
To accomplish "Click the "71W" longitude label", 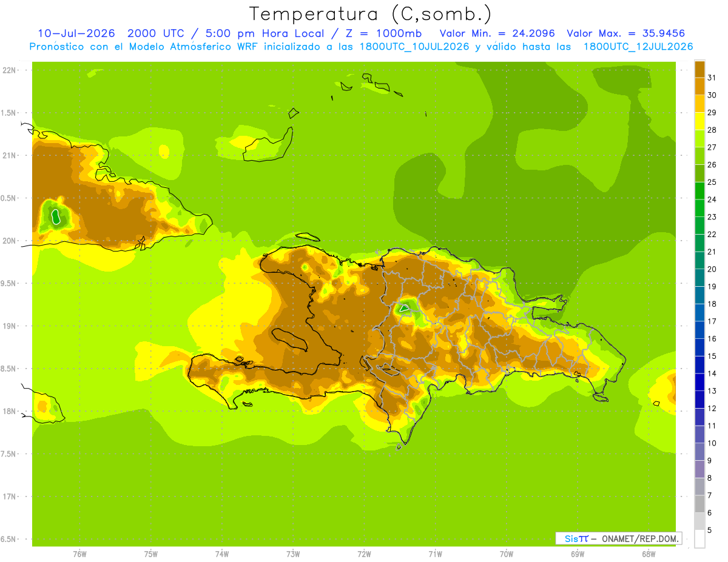I will (x=435, y=554).
